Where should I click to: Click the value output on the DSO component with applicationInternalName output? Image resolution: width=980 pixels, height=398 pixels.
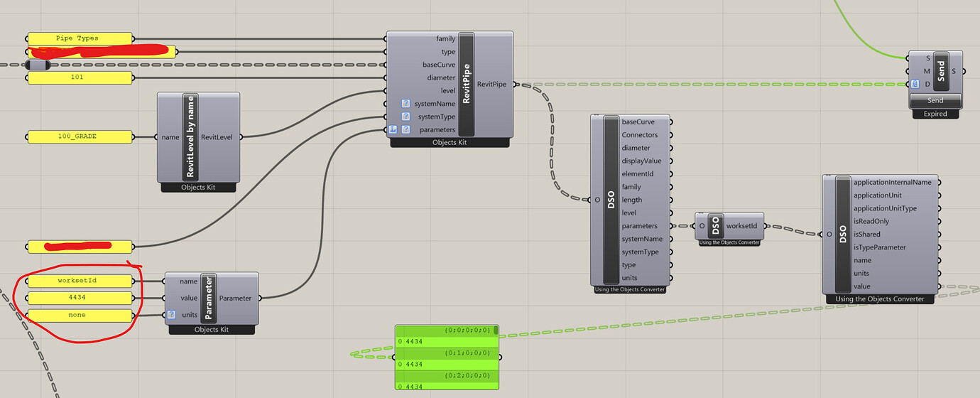click(x=862, y=286)
